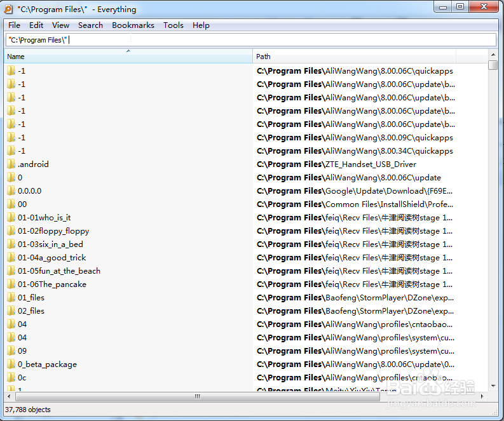Click folder icon of folder named 0
Image resolution: width=504 pixels, height=421 pixels.
(11, 178)
